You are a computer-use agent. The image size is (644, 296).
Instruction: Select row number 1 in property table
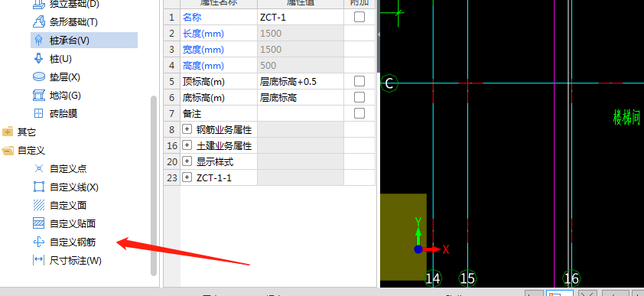click(x=171, y=18)
